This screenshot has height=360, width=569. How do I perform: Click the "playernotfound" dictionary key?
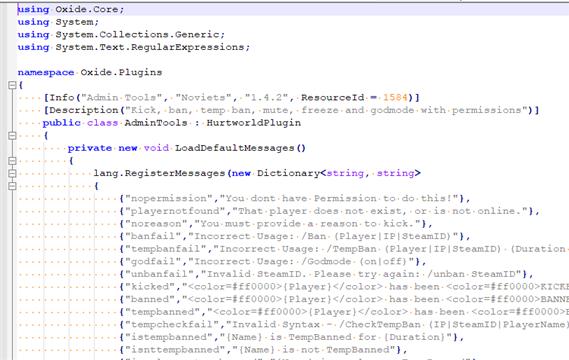point(175,211)
